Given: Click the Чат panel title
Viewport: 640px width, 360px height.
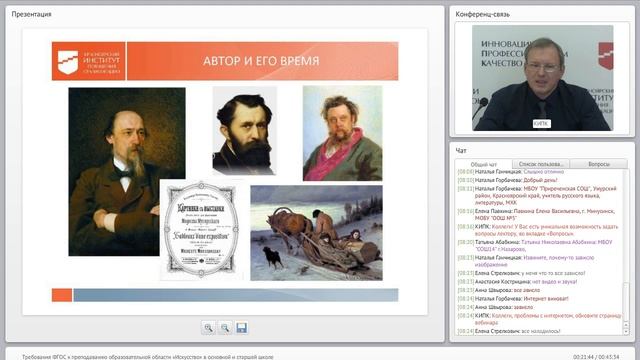Looking at the screenshot, I should coord(461,151).
